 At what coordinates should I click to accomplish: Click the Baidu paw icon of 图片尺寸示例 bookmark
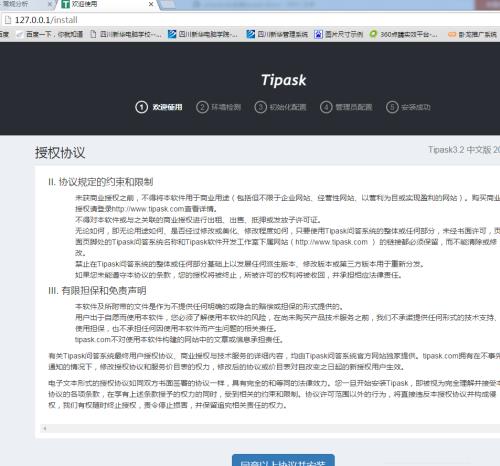tap(318, 34)
